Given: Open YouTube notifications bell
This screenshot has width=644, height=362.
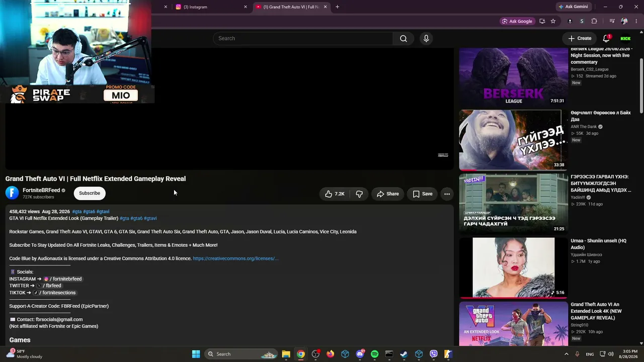Looking at the screenshot, I should [x=606, y=38].
